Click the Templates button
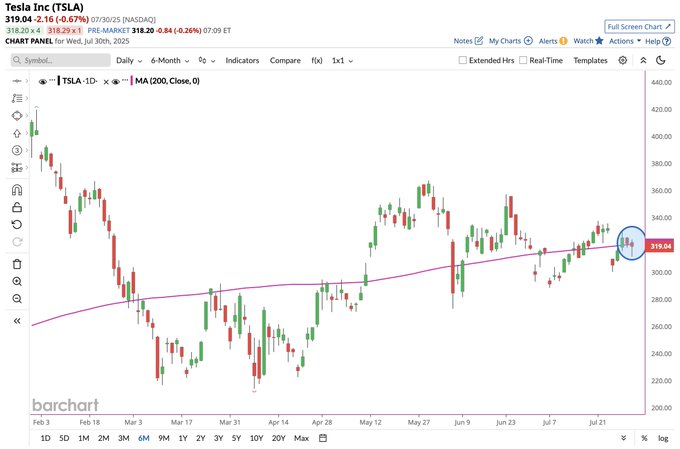 coord(590,61)
